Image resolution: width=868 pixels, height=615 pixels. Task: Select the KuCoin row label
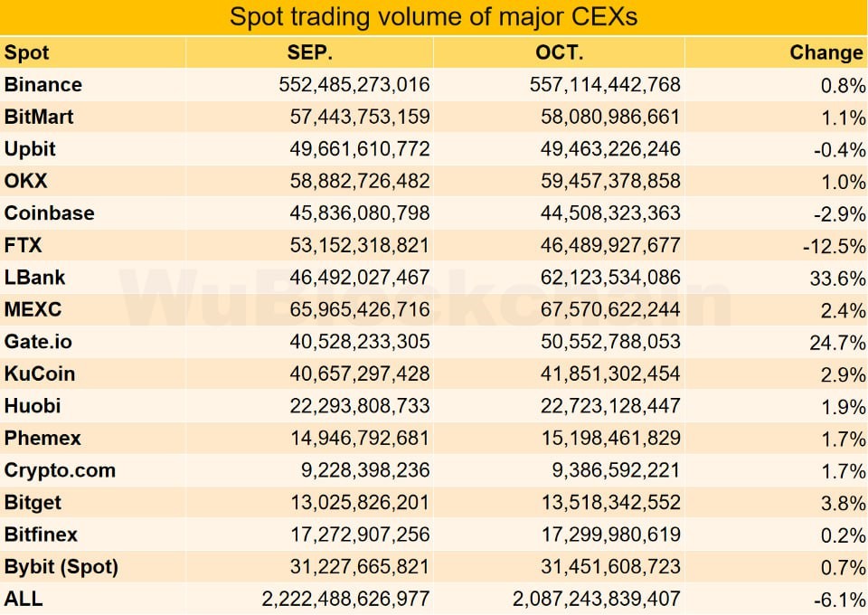click(40, 374)
